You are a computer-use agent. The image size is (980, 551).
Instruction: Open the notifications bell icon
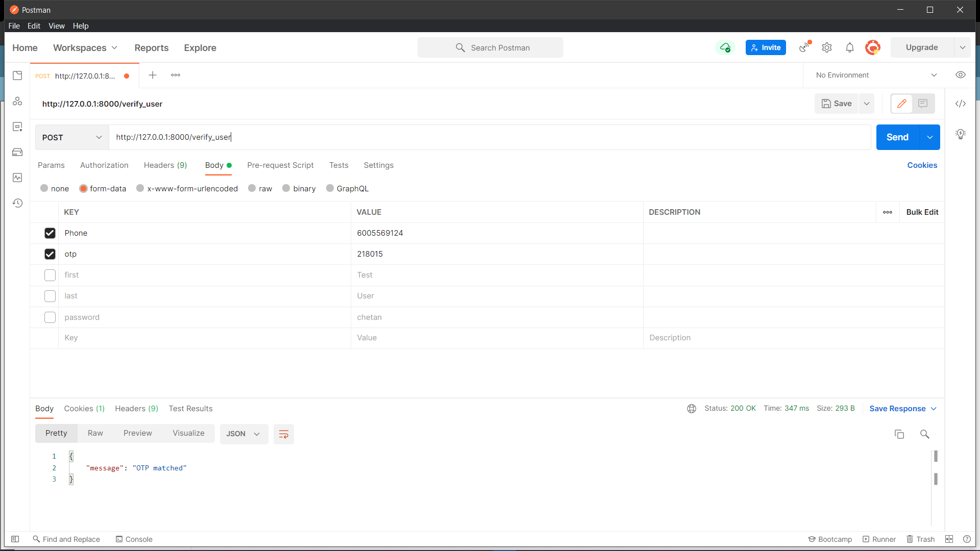[850, 47]
